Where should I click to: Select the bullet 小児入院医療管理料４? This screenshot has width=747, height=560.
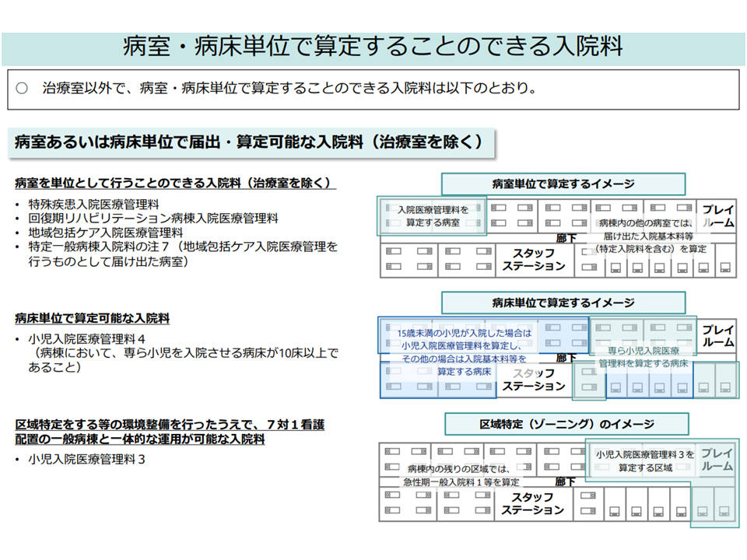(x=87, y=339)
